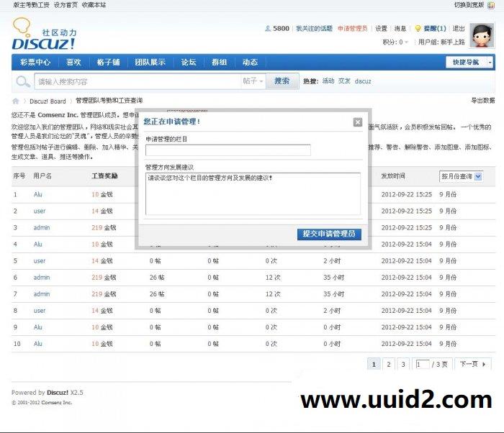Go to page 3
Image resolution: width=504 pixels, height=433 pixels.
[x=403, y=364]
